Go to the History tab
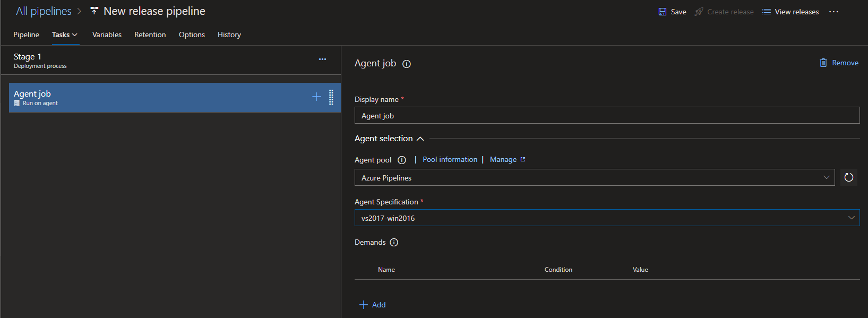The width and height of the screenshot is (868, 318). (229, 35)
